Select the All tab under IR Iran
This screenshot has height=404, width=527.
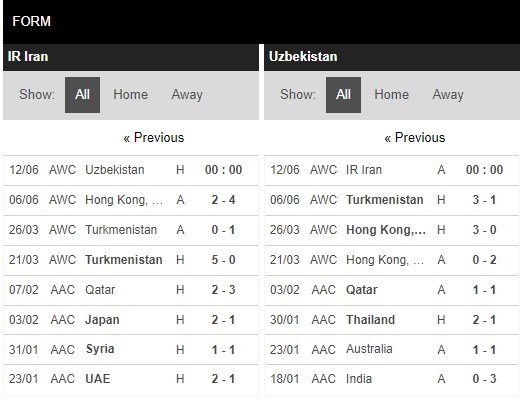82,95
